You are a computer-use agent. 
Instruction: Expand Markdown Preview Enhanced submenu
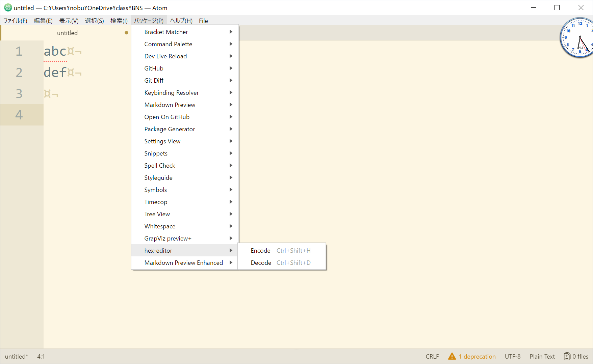(x=185, y=262)
